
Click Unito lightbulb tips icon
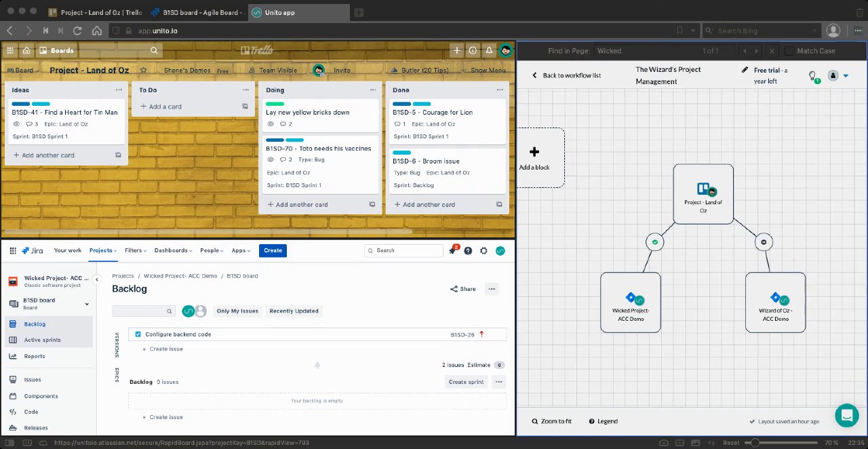point(812,76)
